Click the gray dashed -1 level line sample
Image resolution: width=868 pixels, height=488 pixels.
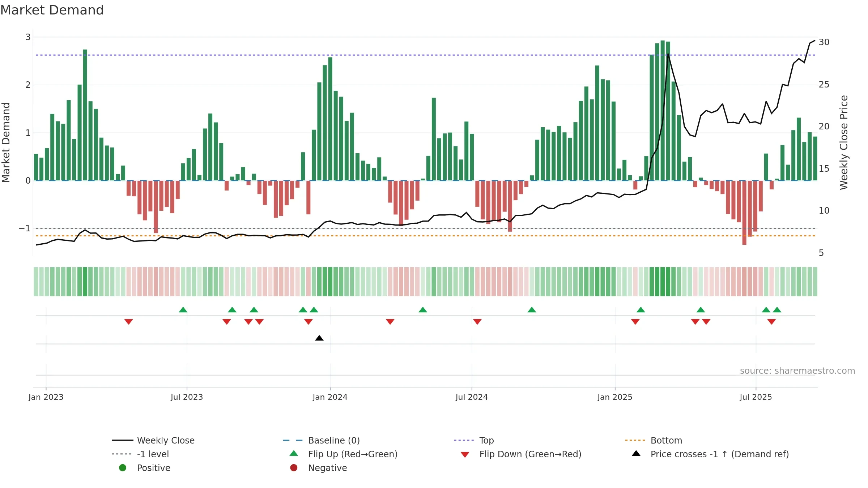122,454
